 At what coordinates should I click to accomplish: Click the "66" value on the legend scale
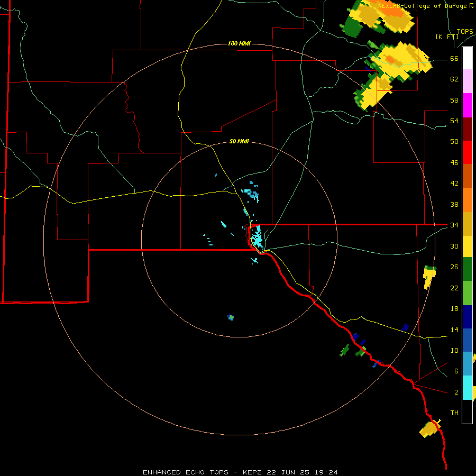click(454, 58)
